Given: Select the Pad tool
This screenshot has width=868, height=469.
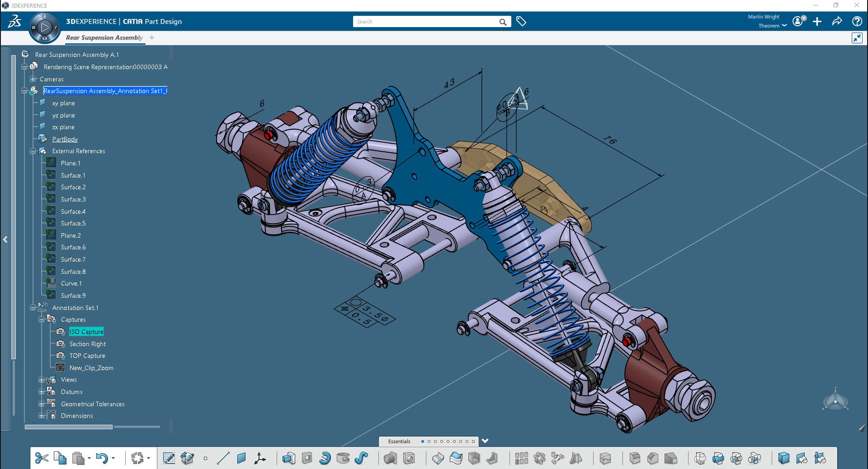Looking at the screenshot, I should click(289, 458).
